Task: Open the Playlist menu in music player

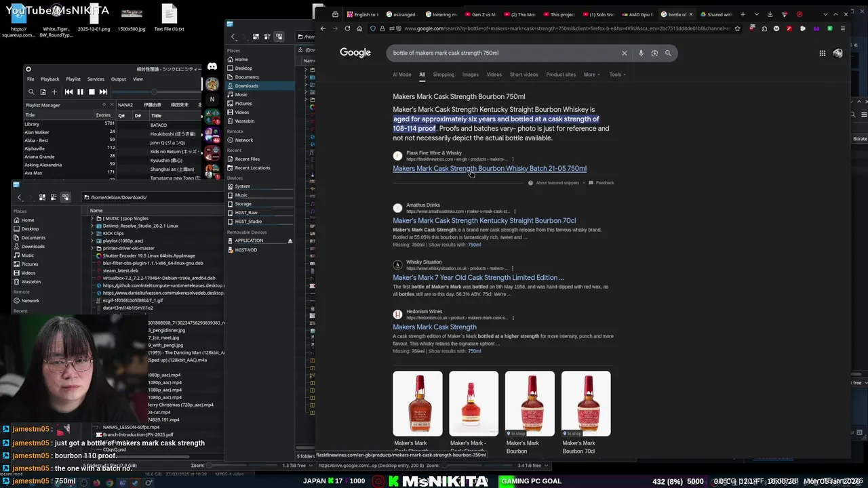Action: pos(73,79)
